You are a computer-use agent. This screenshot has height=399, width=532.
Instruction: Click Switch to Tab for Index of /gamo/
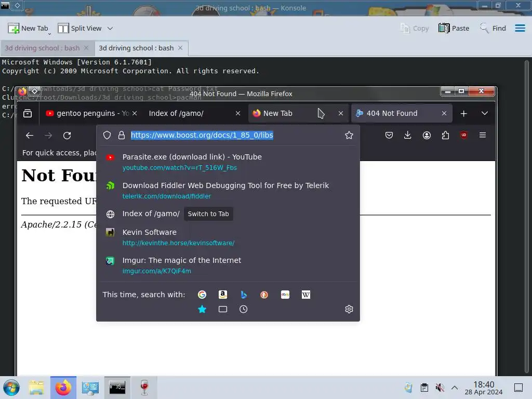pos(208,214)
